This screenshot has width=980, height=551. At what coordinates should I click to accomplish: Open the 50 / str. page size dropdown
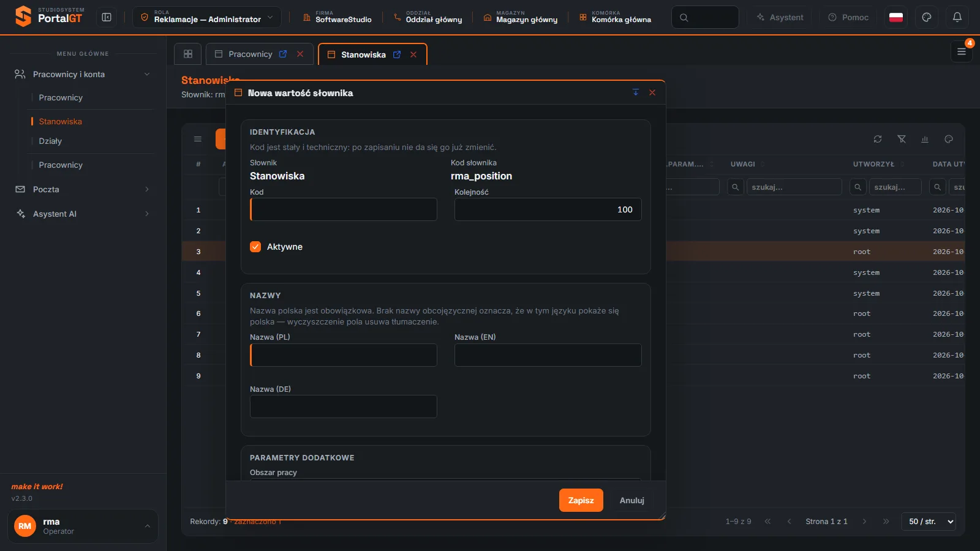(x=929, y=522)
